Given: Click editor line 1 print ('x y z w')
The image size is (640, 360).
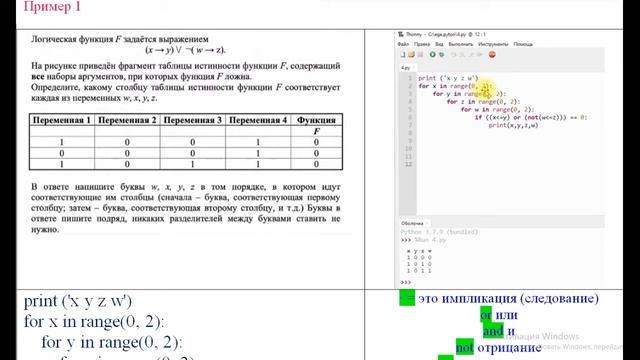Looking at the screenshot, I should coord(448,78).
